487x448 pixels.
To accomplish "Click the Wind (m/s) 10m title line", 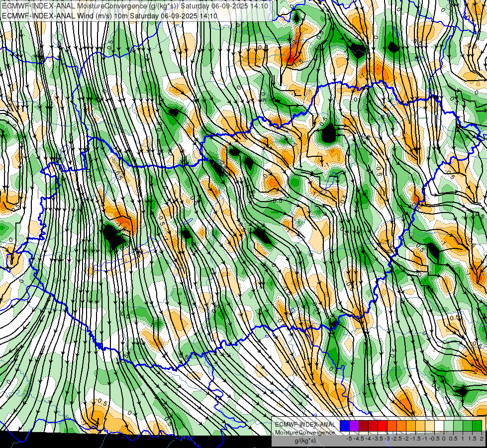I will pos(109,15).
